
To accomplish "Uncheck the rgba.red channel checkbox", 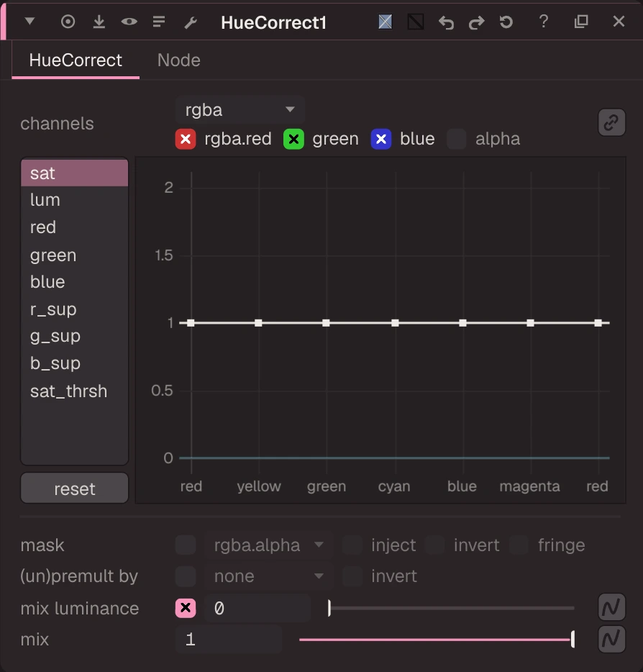I will click(x=186, y=139).
